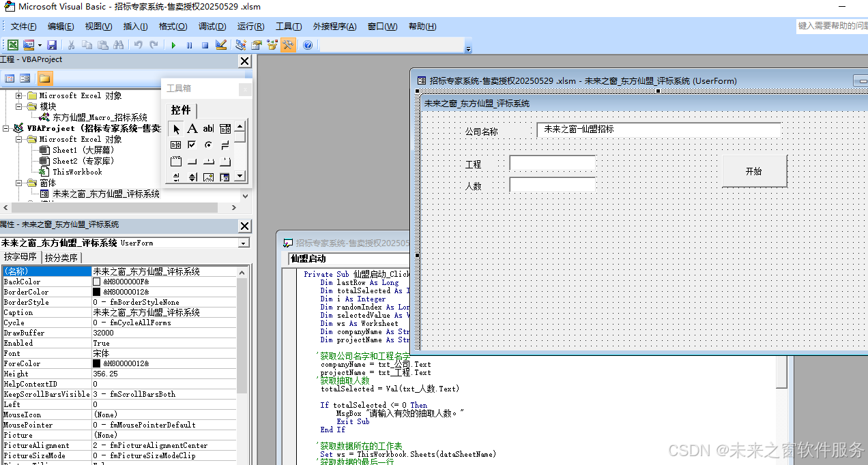Click the BackColor color swatch

[x=96, y=282]
